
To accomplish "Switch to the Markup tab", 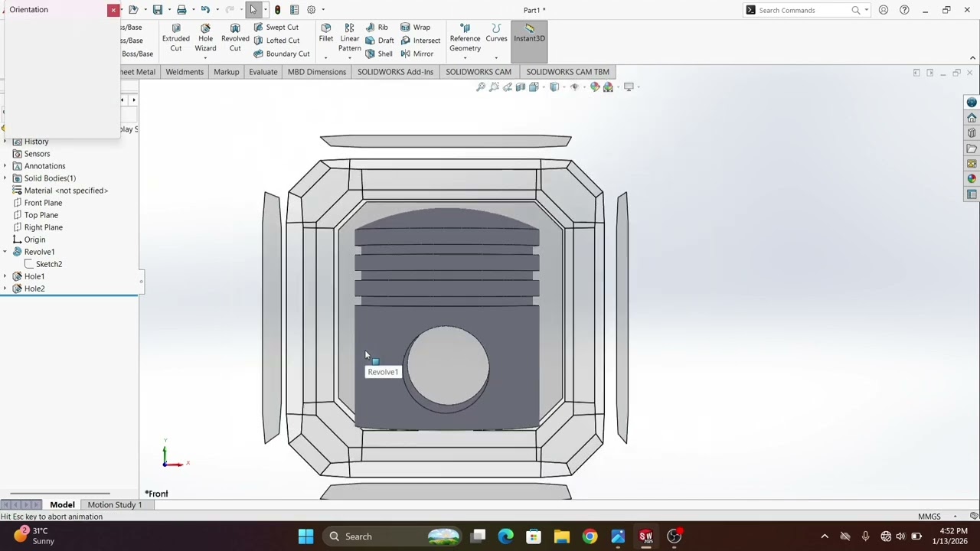I will pos(227,72).
